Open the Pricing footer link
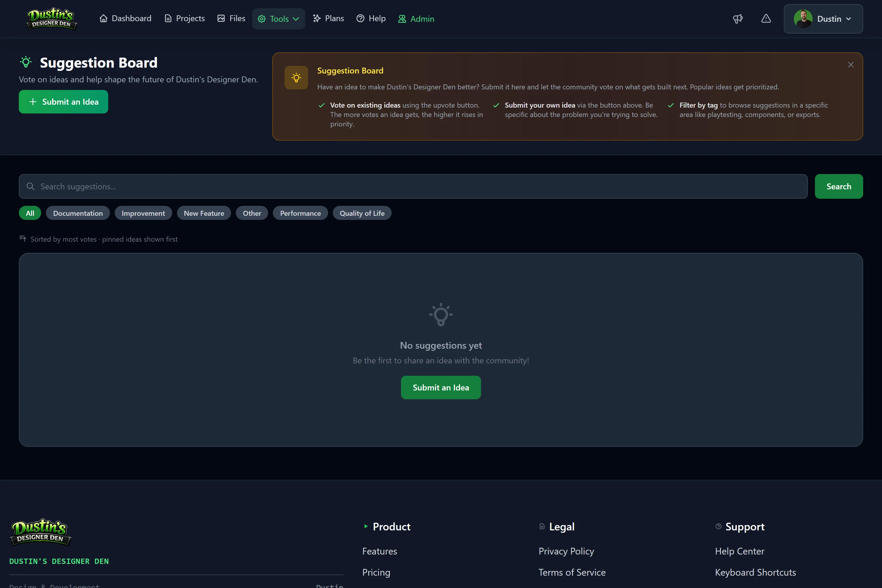The width and height of the screenshot is (882, 588). coord(376,572)
